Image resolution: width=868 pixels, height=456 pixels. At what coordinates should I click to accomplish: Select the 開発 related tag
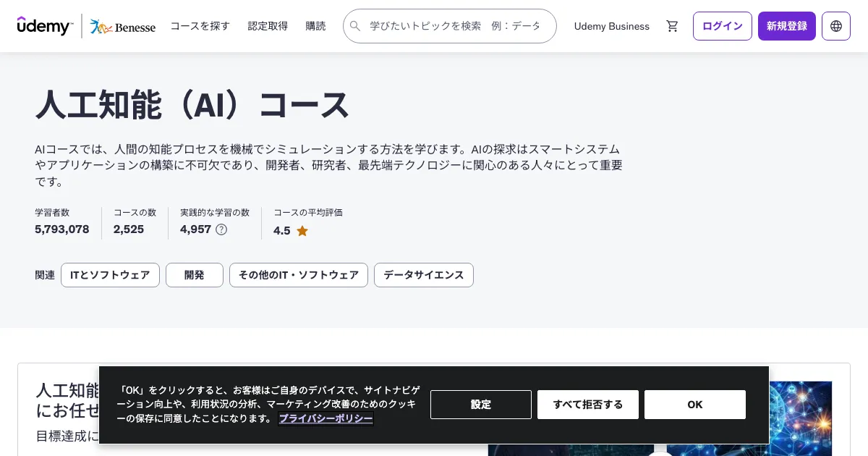click(x=195, y=275)
